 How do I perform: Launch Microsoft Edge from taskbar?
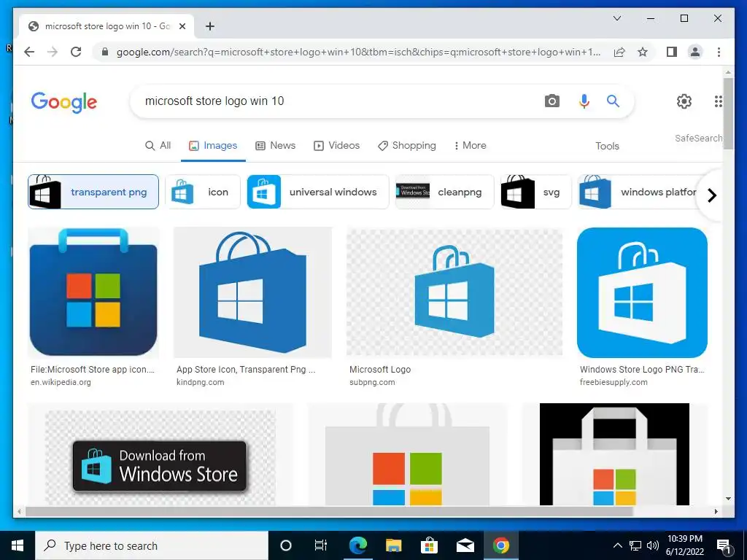pyautogui.click(x=357, y=545)
